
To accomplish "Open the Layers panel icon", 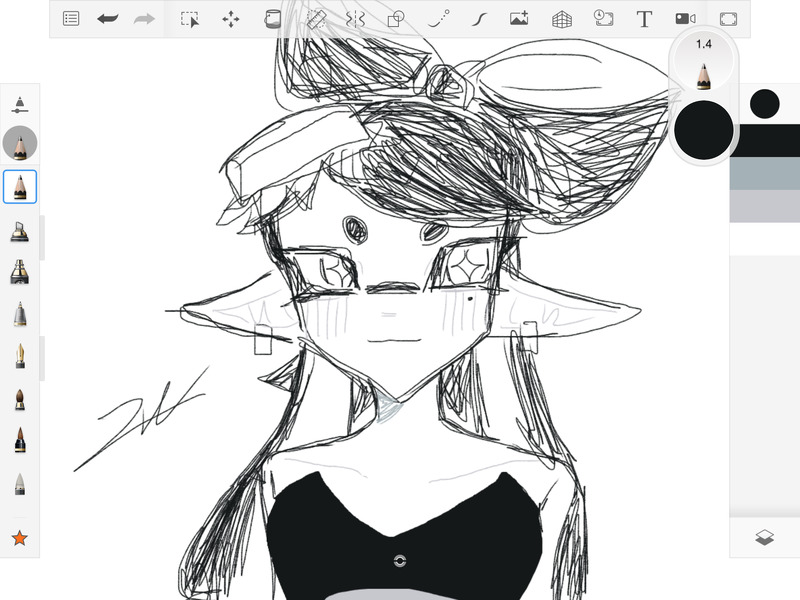I will tap(764, 538).
